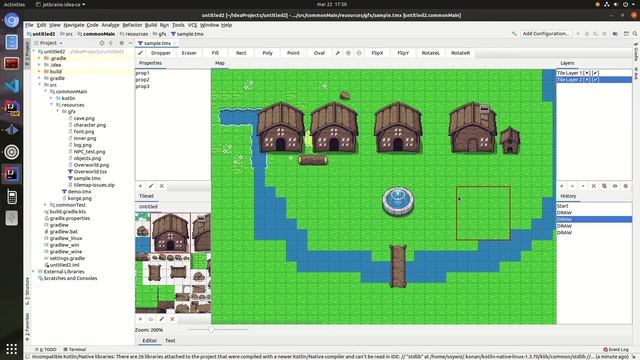This screenshot has height=360, width=640.
Task: Click the Rect tool button
Action: (x=241, y=53)
